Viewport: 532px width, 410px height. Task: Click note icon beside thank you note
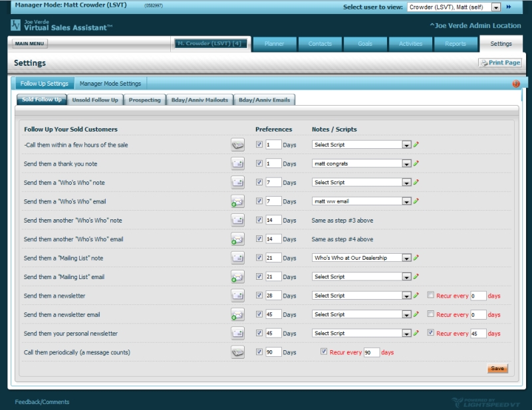click(x=237, y=163)
